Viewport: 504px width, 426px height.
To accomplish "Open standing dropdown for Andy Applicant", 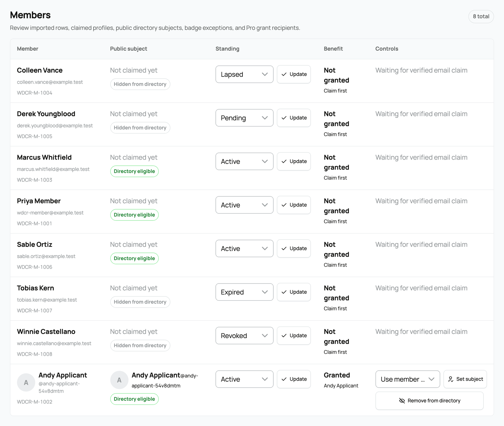I will pos(244,379).
